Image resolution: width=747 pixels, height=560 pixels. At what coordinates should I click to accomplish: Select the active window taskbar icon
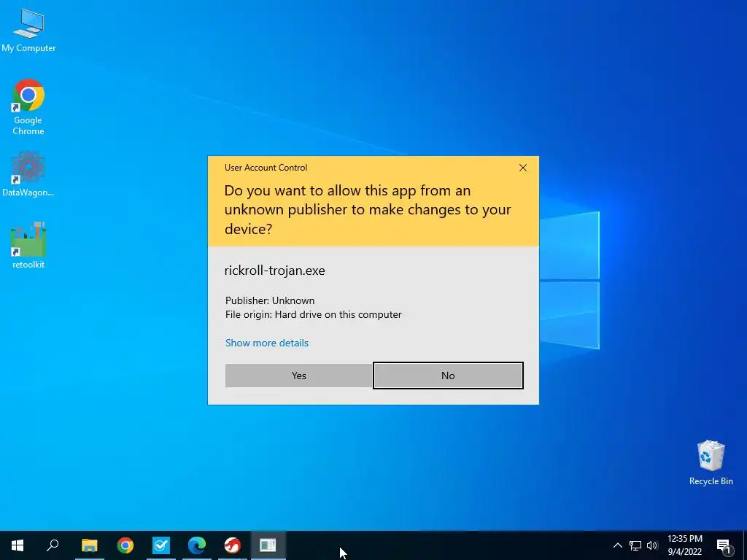coord(268,545)
